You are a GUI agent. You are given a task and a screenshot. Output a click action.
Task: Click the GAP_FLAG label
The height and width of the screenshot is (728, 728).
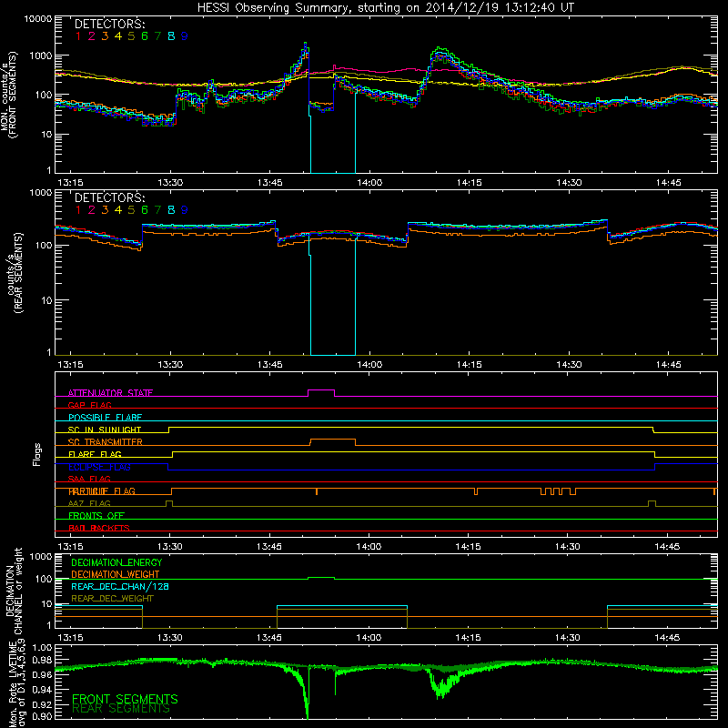[89, 405]
